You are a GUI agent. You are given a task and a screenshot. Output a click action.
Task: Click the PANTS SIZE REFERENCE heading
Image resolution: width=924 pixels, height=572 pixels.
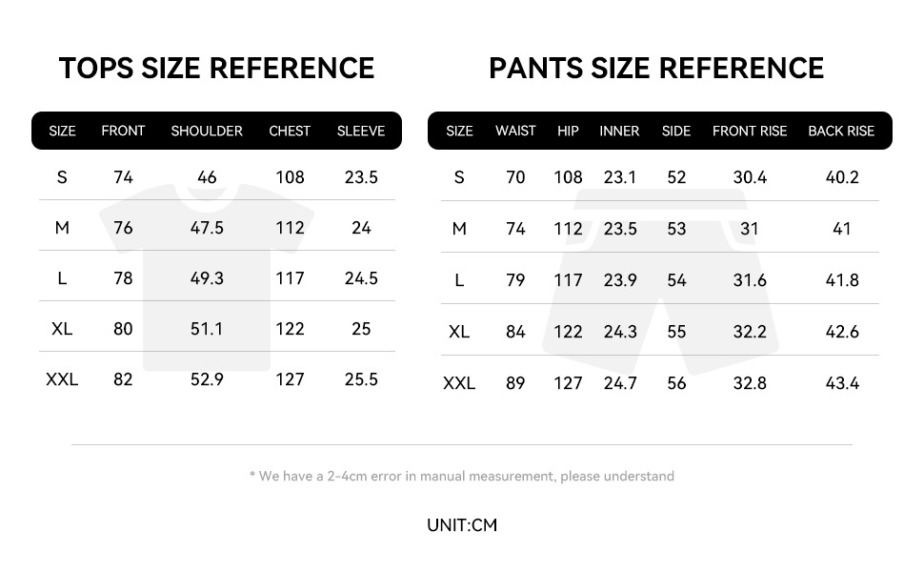656,69
